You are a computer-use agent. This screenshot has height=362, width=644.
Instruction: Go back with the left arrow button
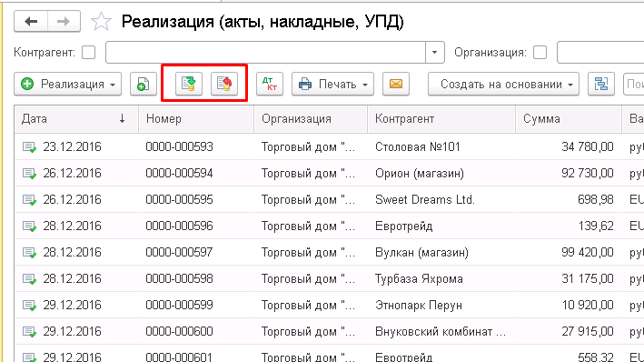click(31, 21)
